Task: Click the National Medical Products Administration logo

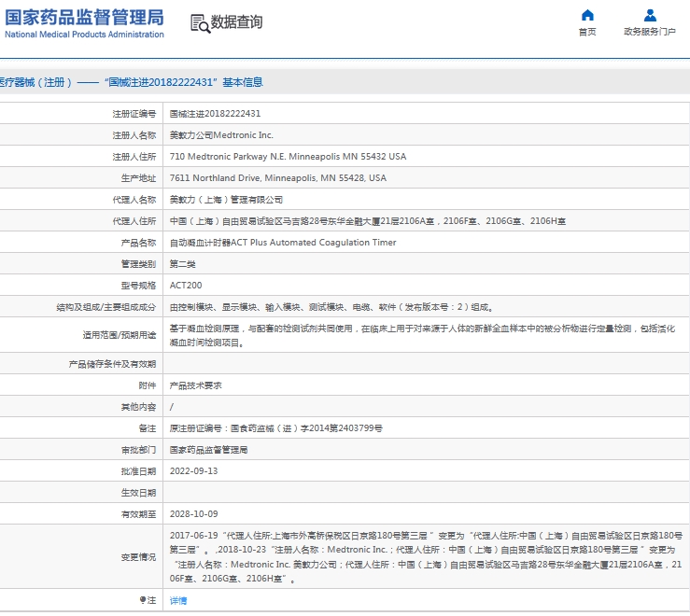Action: 84,23
